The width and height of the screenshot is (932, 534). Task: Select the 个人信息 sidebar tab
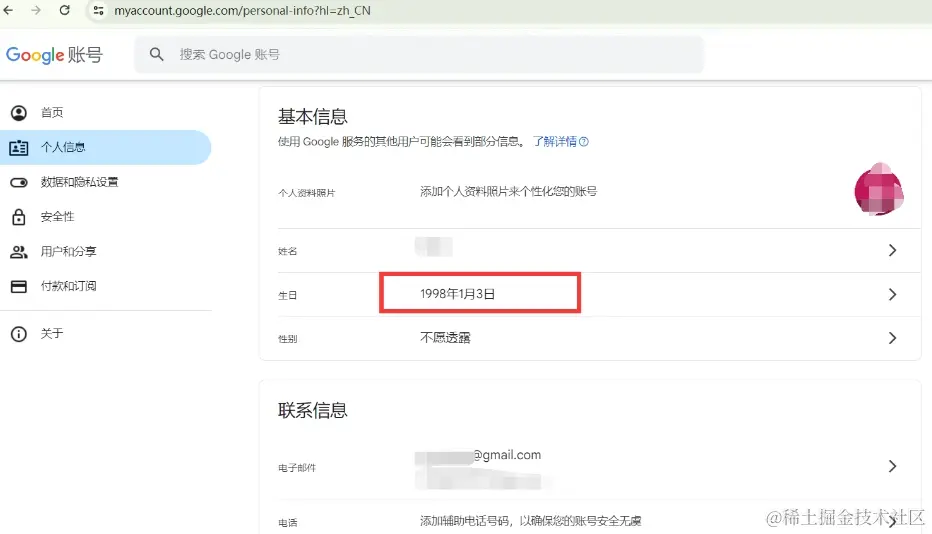pyautogui.click(x=106, y=147)
